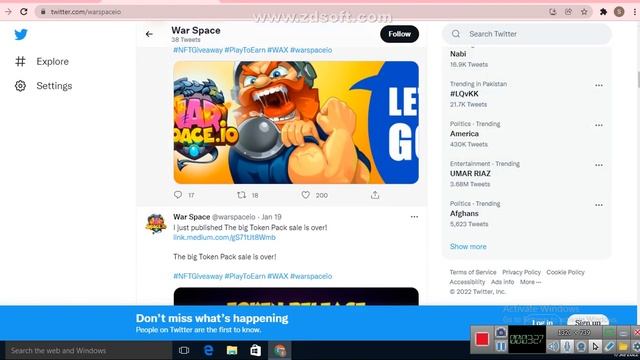The height and width of the screenshot is (360, 640).
Task: Open the more menu on the Jan 19 tweet
Action: point(414,217)
